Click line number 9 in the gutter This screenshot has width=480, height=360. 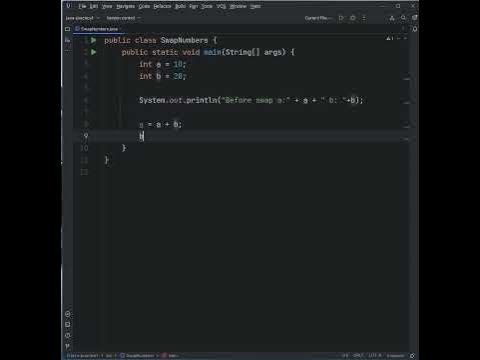(86, 136)
